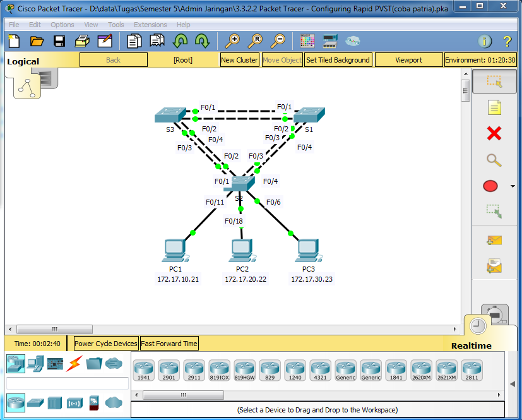This screenshot has width=522, height=420.
Task: Select the Miscellaneous folder category
Action: click(x=94, y=364)
